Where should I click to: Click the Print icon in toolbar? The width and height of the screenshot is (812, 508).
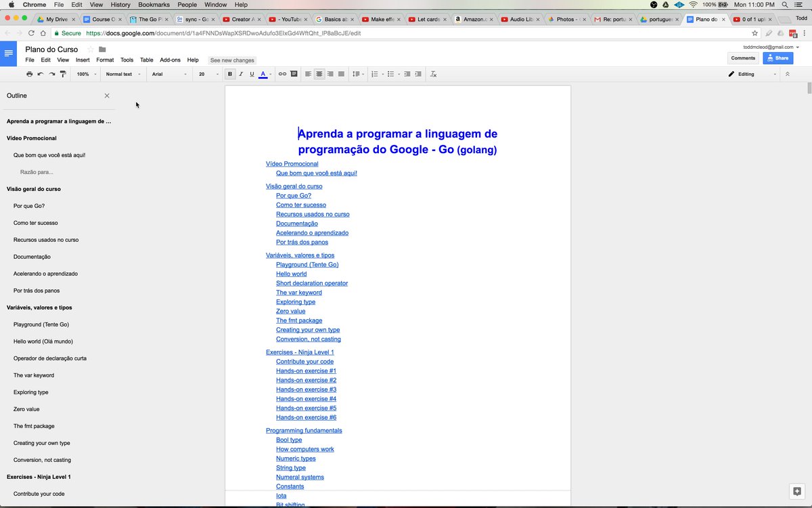pyautogui.click(x=29, y=74)
